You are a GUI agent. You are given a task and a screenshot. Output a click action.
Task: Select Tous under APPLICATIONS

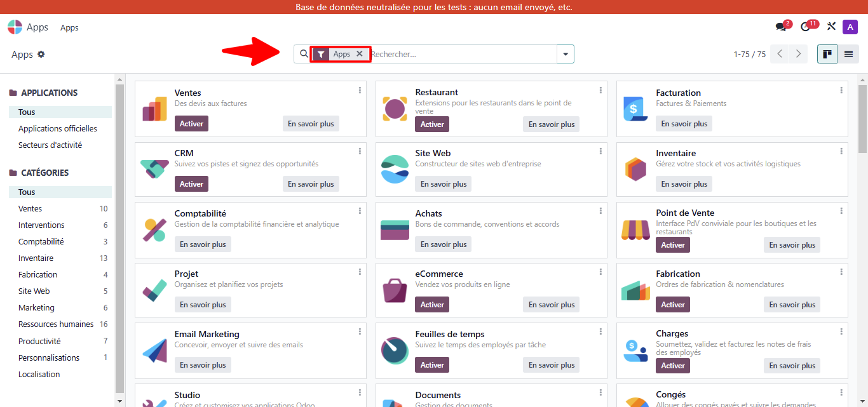pyautogui.click(x=60, y=112)
